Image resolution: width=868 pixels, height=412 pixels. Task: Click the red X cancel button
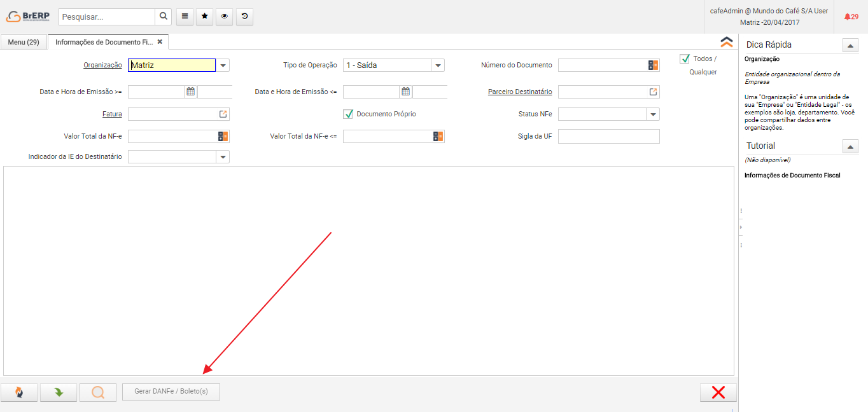pos(718,392)
